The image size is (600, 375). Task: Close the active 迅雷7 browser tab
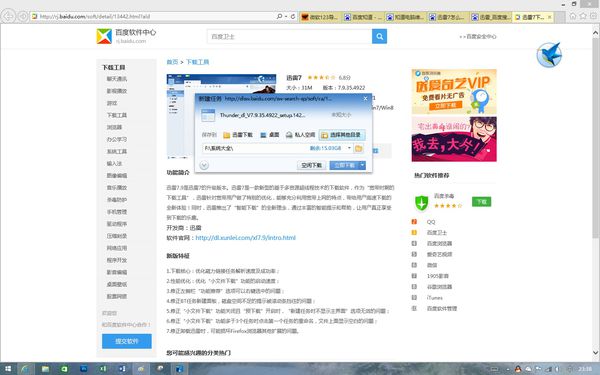click(x=549, y=17)
